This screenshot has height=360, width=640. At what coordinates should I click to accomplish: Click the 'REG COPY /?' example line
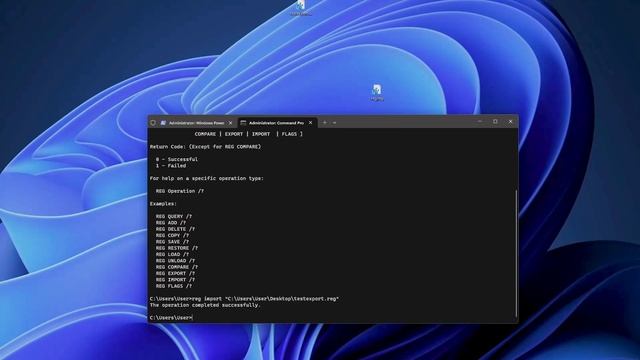172,236
